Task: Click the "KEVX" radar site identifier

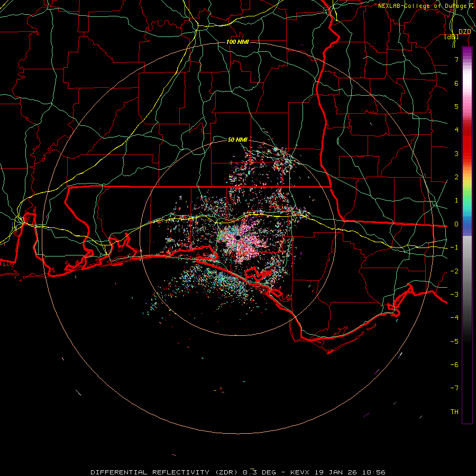Action: (300, 472)
